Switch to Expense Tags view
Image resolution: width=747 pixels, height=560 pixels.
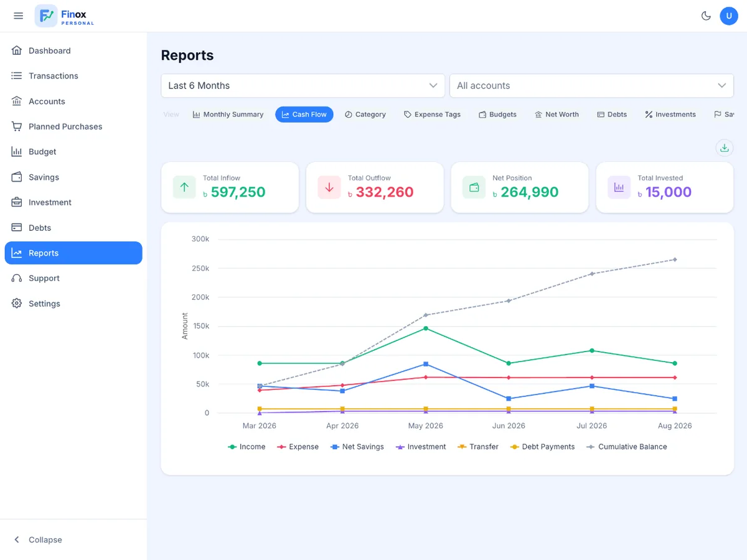click(x=433, y=114)
